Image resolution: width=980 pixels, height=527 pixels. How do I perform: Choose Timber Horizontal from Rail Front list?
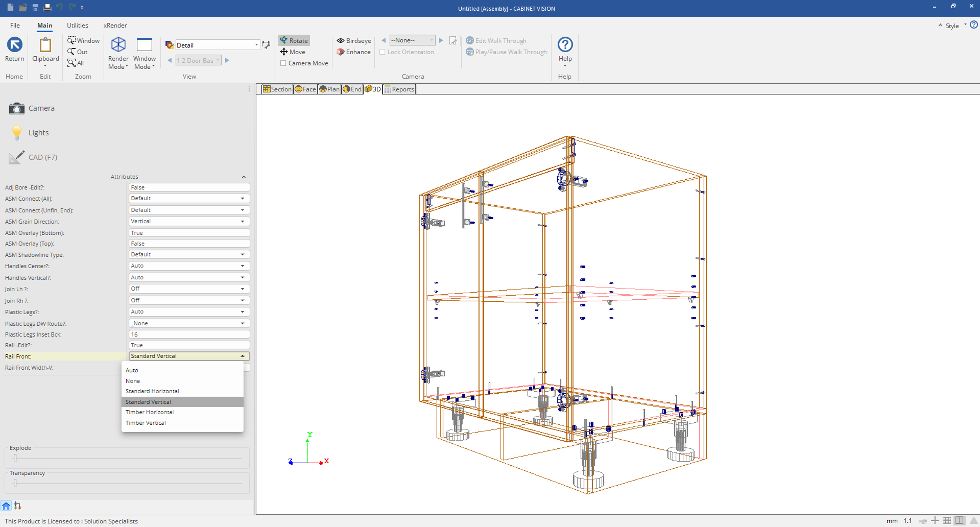click(149, 412)
